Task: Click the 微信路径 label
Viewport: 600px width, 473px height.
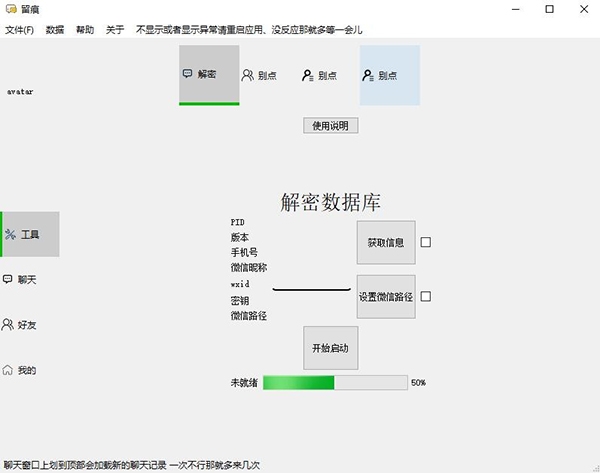Action: [x=249, y=316]
